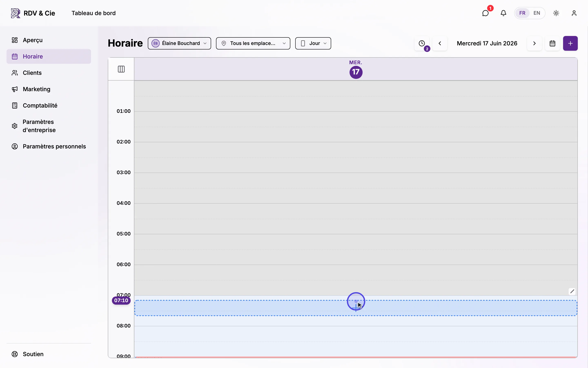Screen dimensions: 588x368
Task: Toggle the columns layout icon
Action: click(121, 69)
